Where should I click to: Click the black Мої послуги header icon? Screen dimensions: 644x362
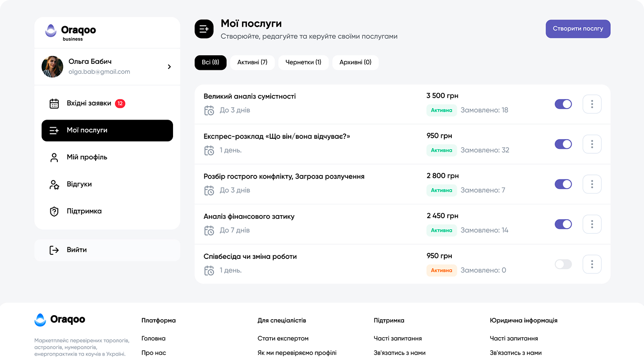204,29
